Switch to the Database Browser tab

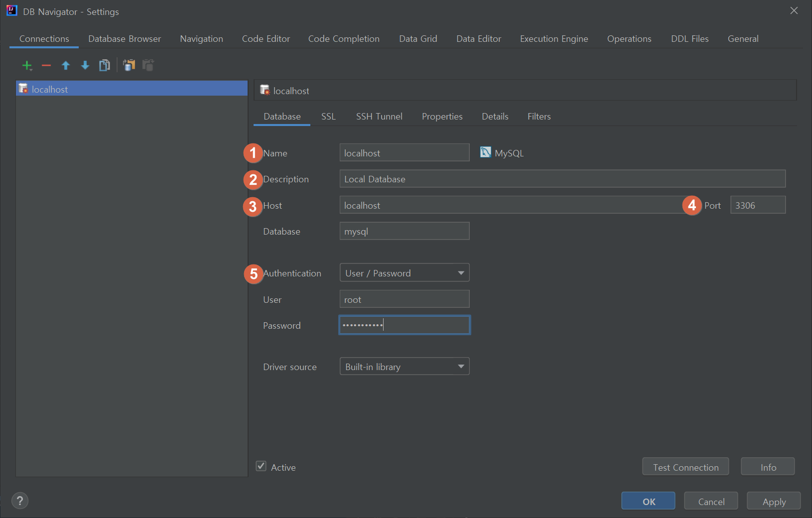[x=125, y=39]
